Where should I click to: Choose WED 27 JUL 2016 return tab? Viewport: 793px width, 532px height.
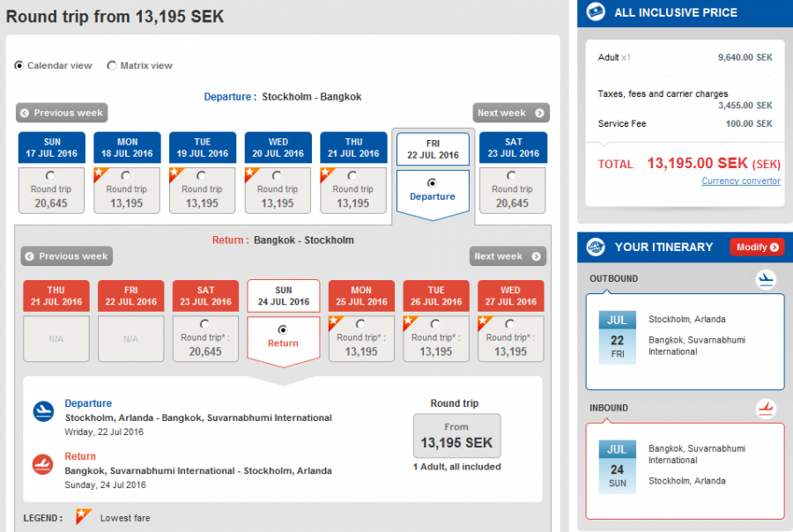point(511,296)
